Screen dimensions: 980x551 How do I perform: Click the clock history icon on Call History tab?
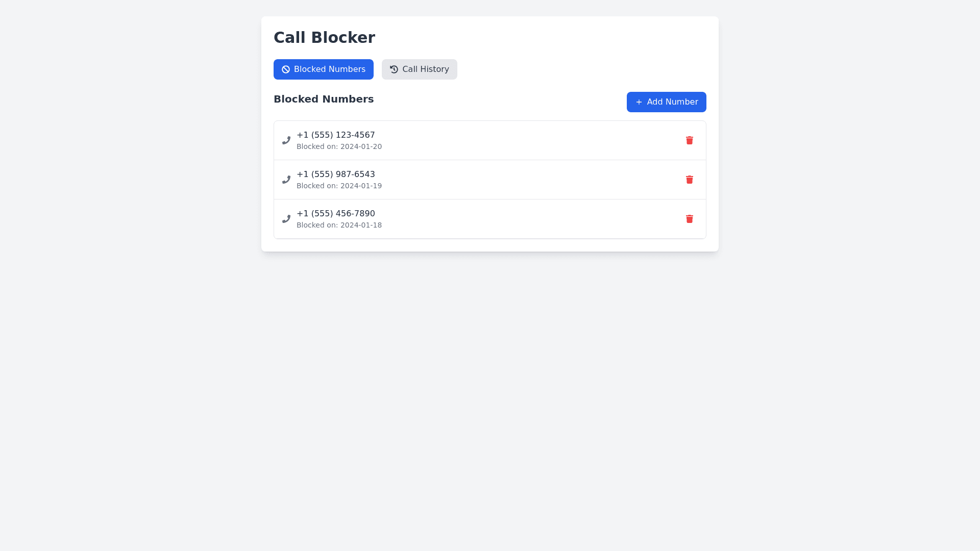[x=394, y=69]
